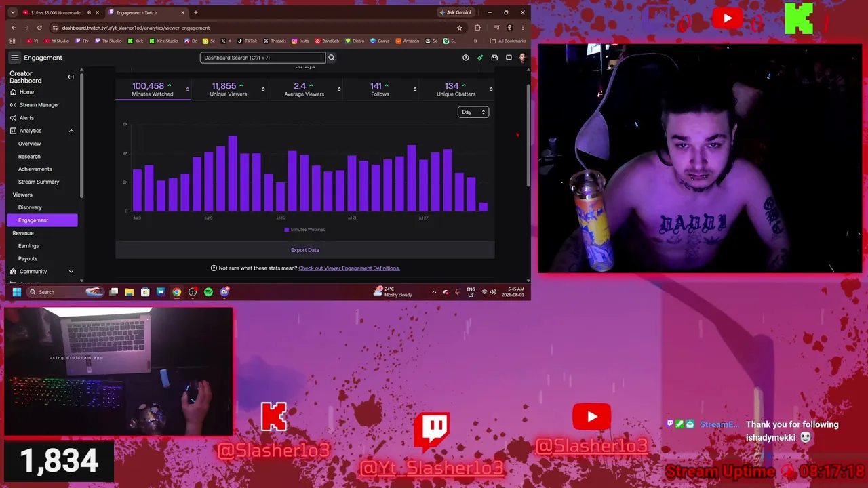Open the Threads bookmark
The height and width of the screenshot is (488, 868).
[275, 41]
